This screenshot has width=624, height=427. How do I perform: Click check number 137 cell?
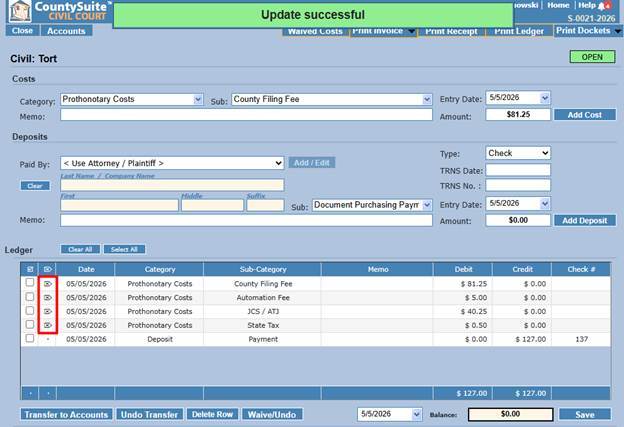coord(581,339)
